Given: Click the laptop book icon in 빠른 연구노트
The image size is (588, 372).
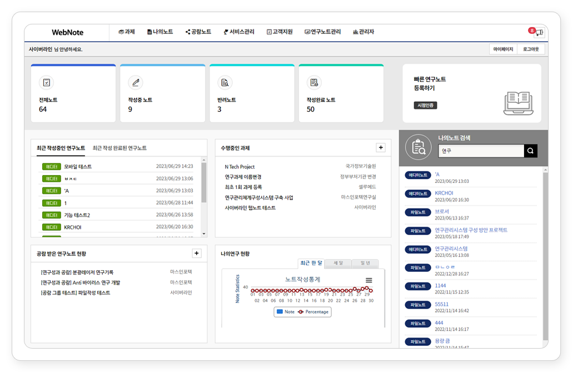Looking at the screenshot, I should pyautogui.click(x=517, y=103).
